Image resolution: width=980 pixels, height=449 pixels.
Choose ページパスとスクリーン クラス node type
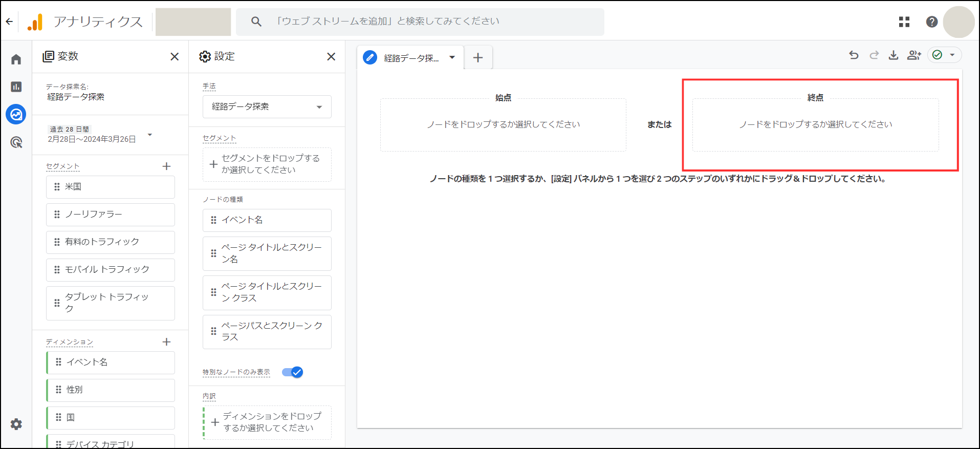(x=267, y=332)
